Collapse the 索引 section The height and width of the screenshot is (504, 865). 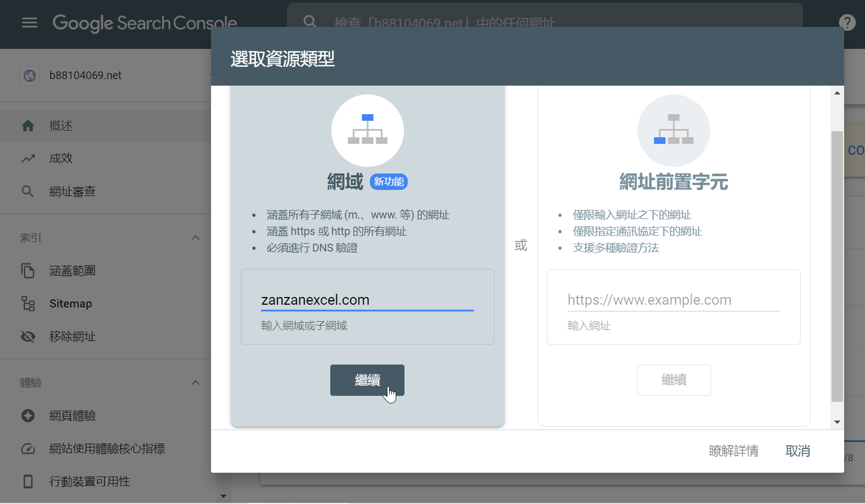[196, 238]
